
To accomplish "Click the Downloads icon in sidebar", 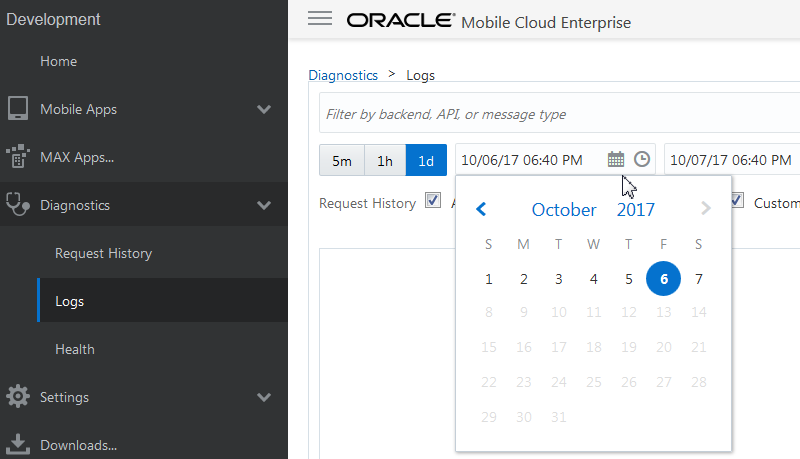I will click(x=17, y=445).
